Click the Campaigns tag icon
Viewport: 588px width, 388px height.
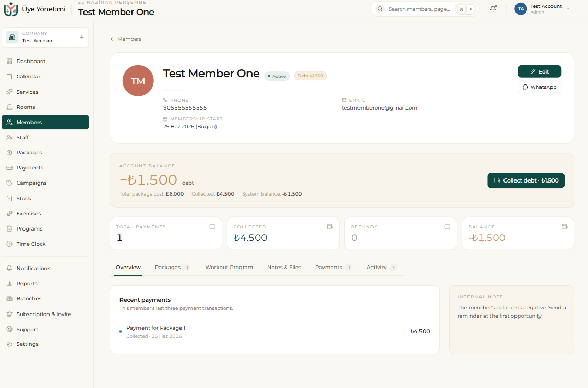click(x=9, y=183)
